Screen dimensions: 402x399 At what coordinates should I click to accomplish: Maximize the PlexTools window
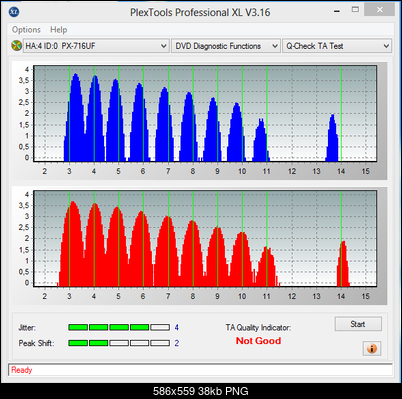[355, 10]
